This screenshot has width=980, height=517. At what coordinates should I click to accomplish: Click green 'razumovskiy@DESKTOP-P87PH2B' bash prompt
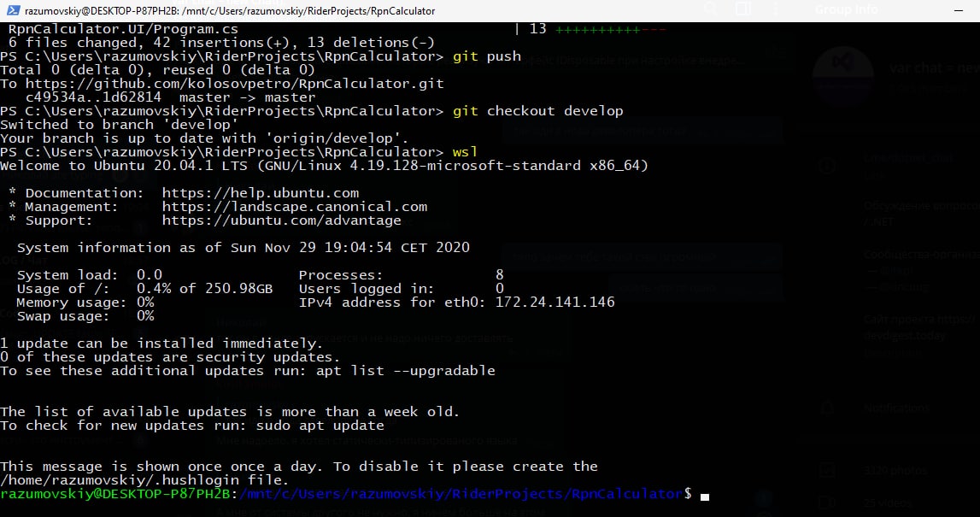pos(115,495)
